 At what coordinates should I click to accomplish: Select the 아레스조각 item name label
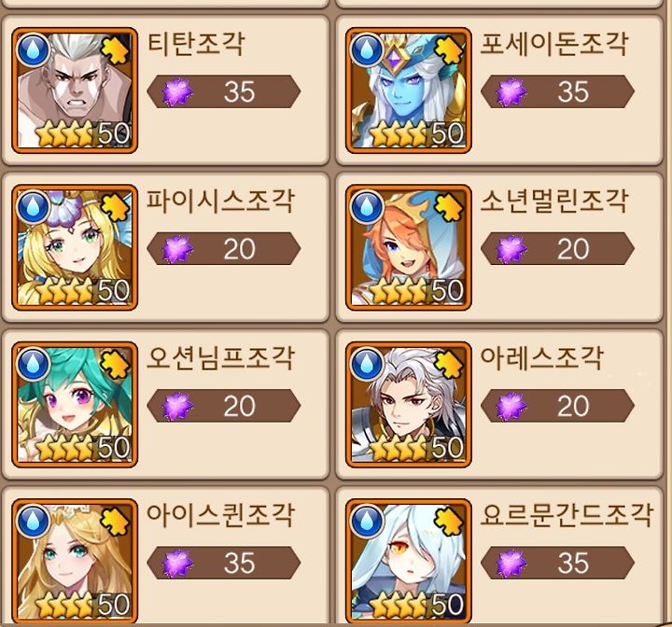pos(541,358)
